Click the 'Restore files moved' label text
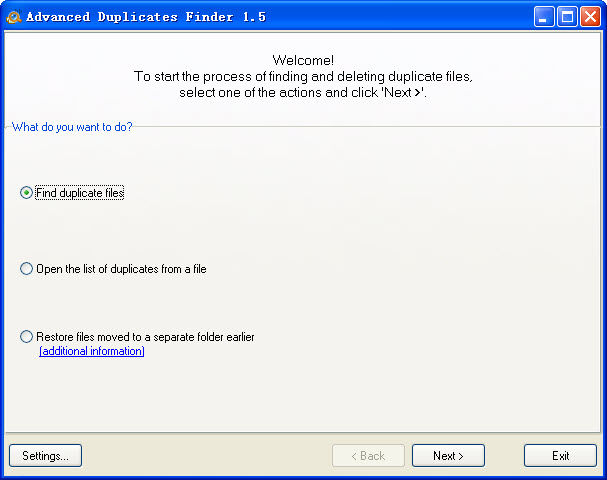Viewport: 607px width, 480px height. (145, 337)
